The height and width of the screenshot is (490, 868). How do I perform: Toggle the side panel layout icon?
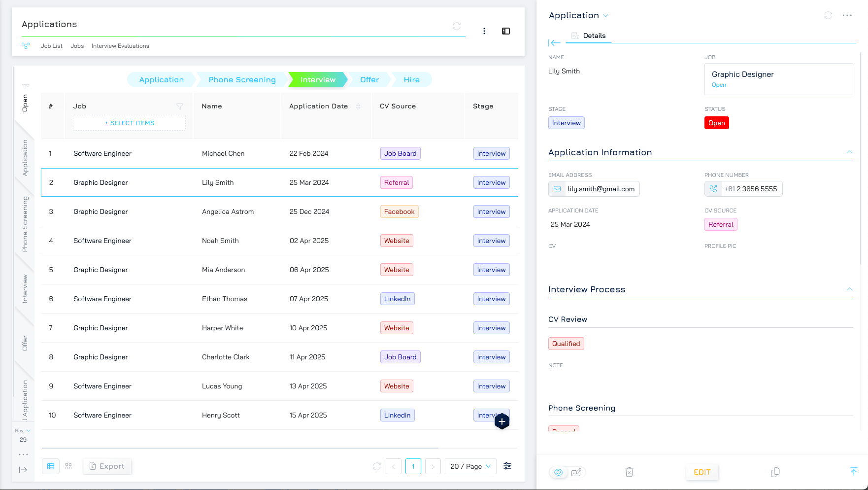506,31
